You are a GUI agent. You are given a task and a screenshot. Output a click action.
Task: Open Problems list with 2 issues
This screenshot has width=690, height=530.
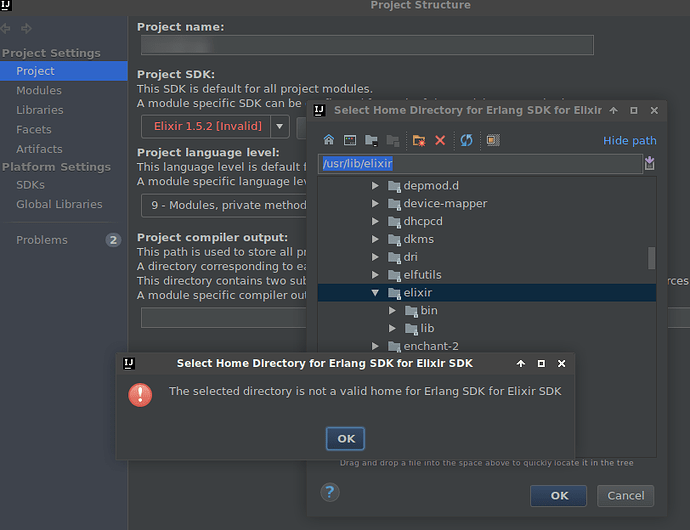[x=64, y=240]
